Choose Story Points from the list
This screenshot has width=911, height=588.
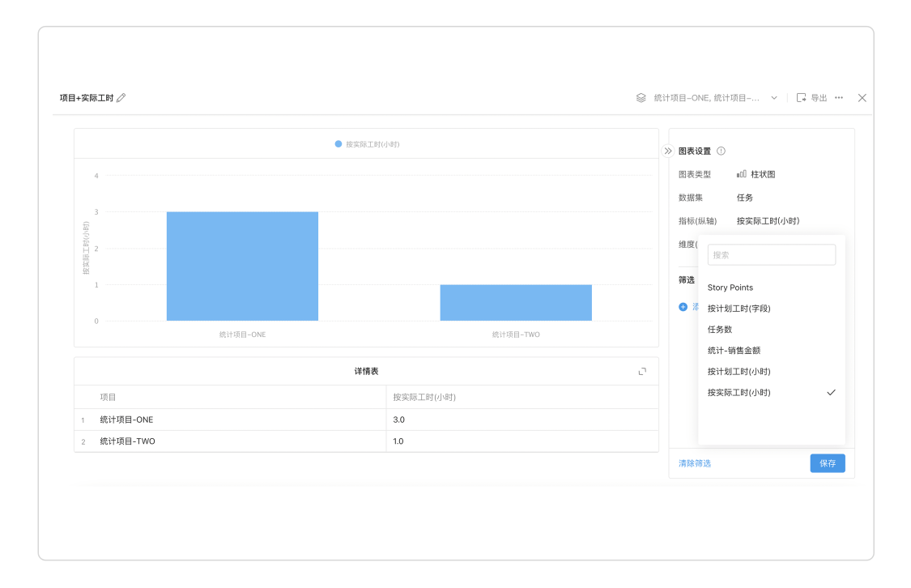(772, 288)
